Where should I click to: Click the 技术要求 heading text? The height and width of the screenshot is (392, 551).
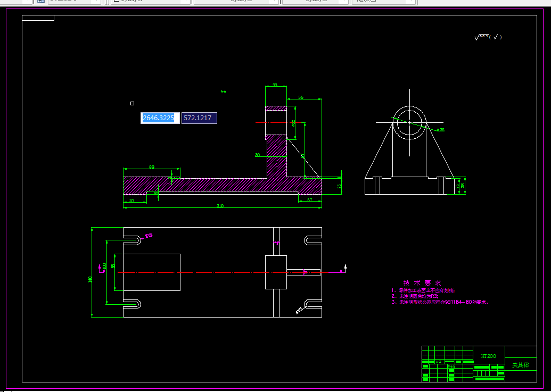422,283
